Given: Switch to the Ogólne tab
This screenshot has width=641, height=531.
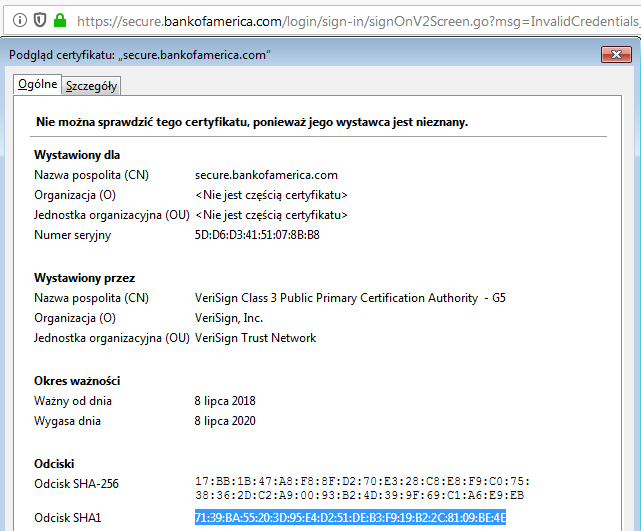Looking at the screenshot, I should tap(38, 84).
